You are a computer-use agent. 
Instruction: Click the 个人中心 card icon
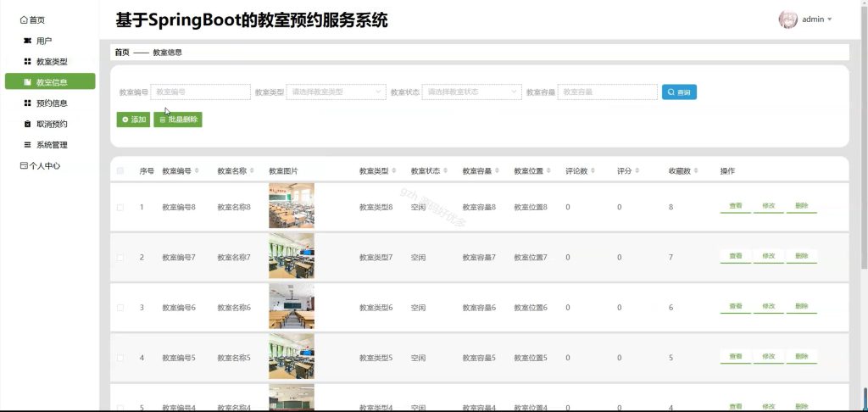(x=23, y=165)
